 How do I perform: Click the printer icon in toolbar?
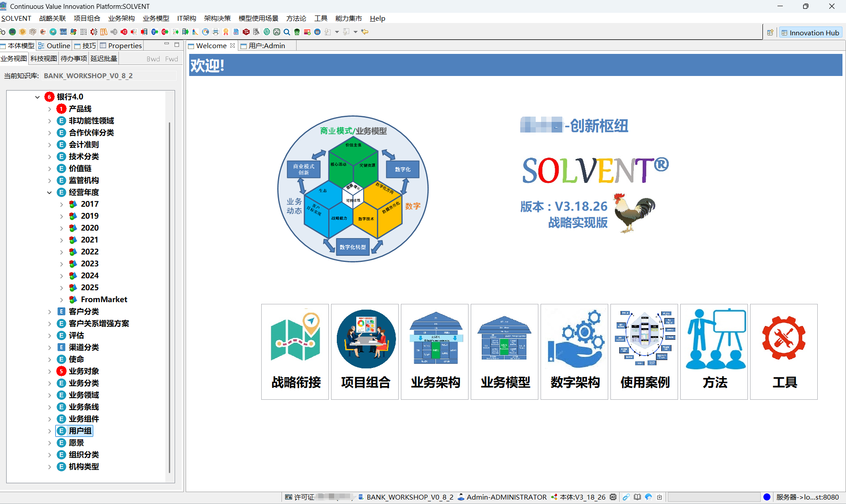point(216,32)
